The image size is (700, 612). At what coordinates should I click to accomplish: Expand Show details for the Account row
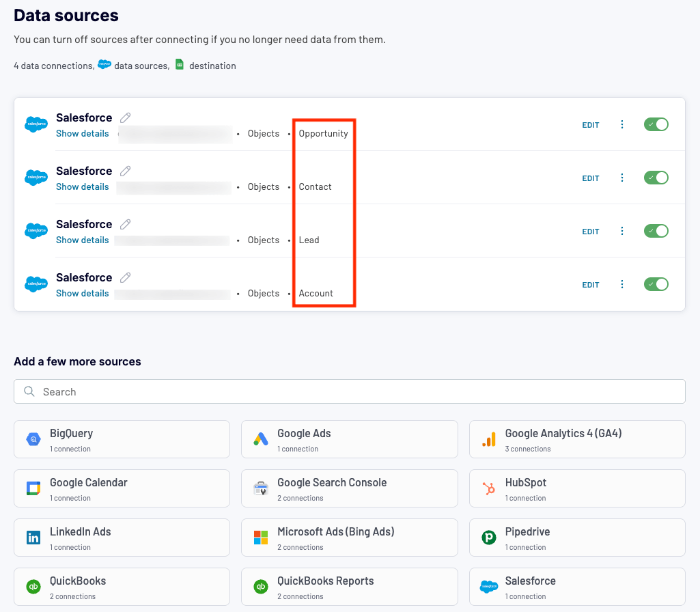(83, 293)
